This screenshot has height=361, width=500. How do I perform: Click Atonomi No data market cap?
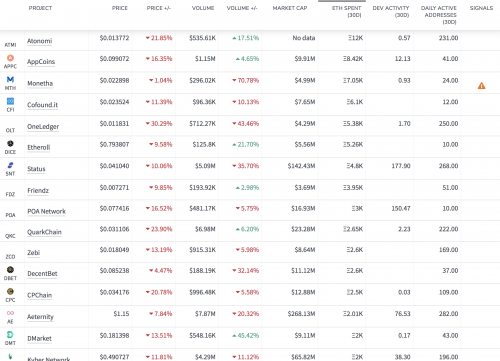coord(304,38)
